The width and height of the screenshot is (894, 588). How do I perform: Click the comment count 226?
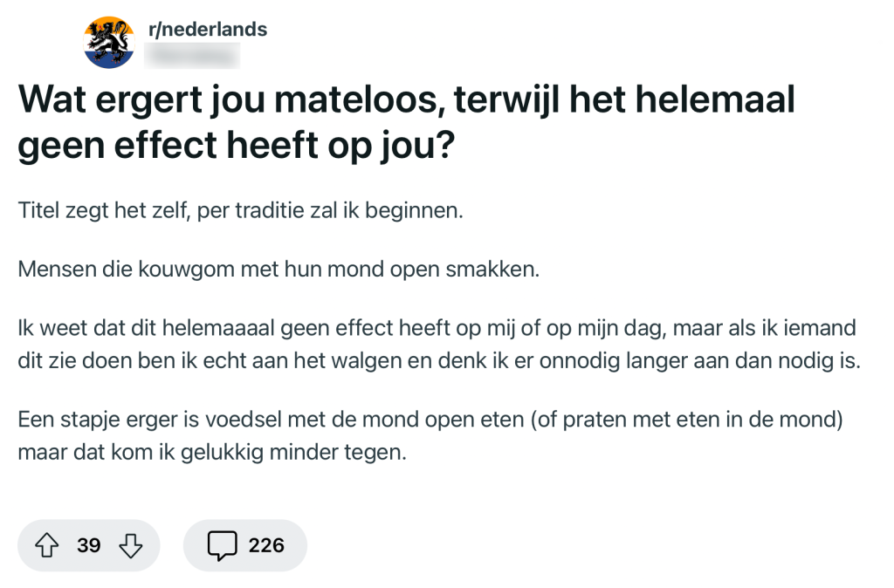tap(266, 544)
